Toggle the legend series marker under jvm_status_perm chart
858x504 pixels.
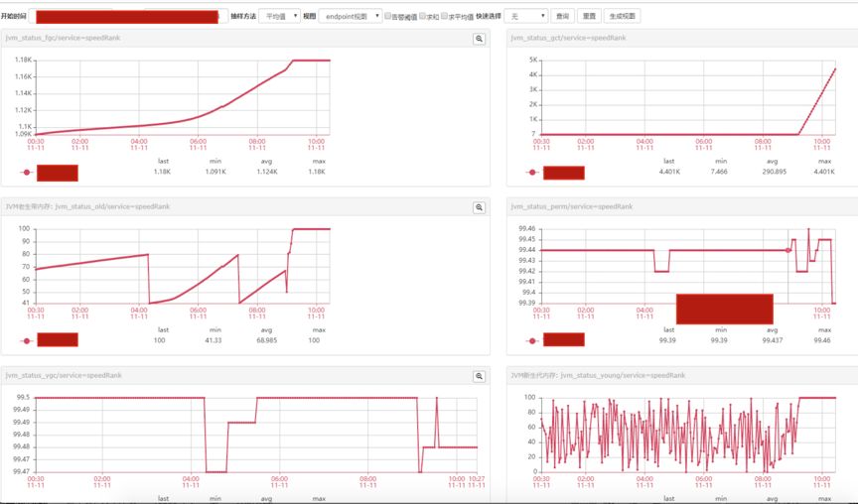tap(532, 340)
